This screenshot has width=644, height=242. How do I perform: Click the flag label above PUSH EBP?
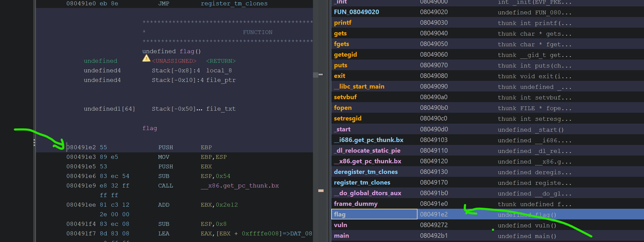click(x=150, y=128)
